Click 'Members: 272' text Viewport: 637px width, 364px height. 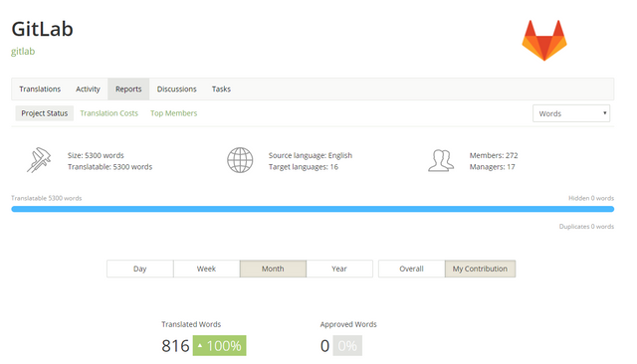pos(494,155)
